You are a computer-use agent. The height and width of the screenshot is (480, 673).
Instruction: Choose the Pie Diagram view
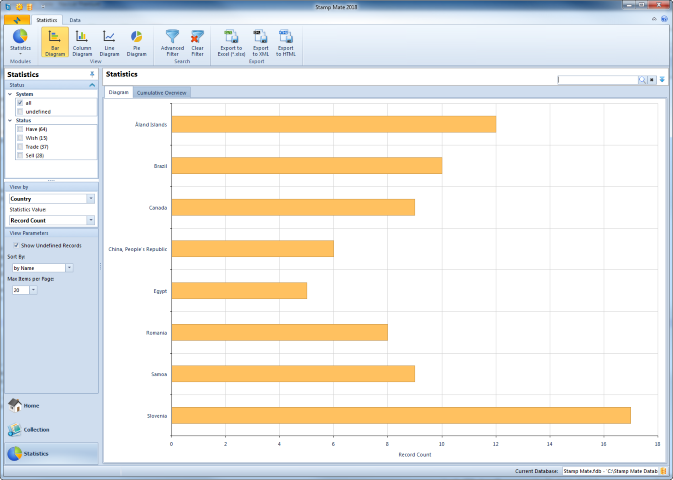(x=136, y=42)
